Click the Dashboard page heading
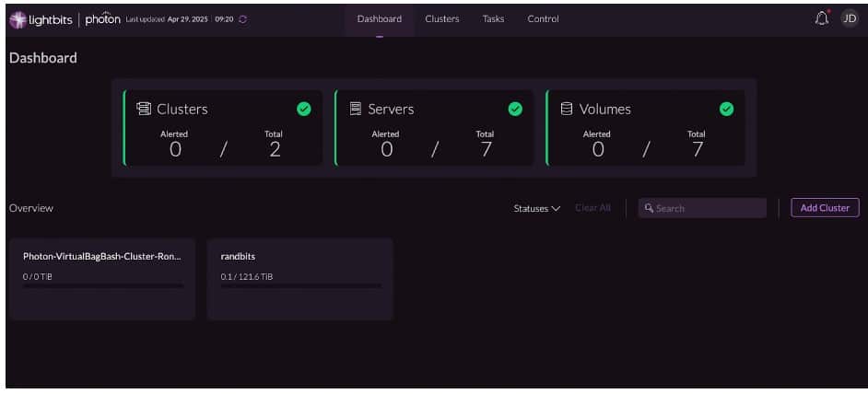The width and height of the screenshot is (868, 394). 43,58
